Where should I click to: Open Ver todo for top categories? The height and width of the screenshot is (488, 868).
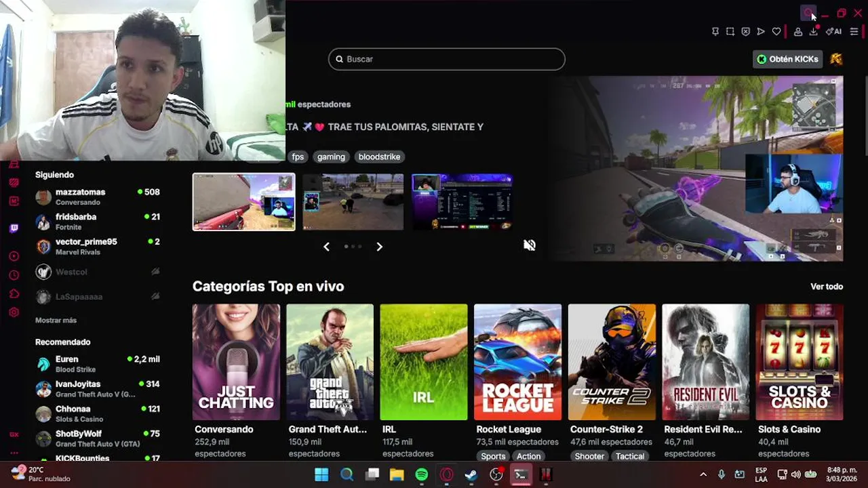[x=827, y=287]
